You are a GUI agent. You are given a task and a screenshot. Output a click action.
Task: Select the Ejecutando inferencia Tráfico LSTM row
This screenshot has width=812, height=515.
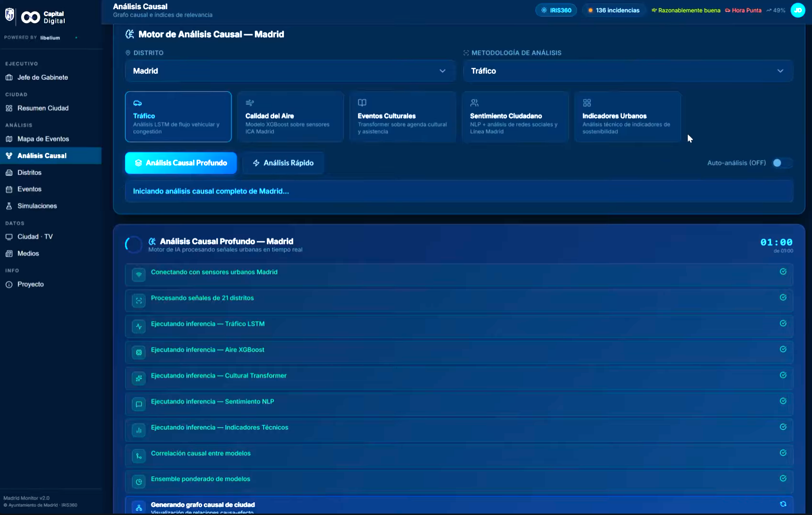(x=459, y=324)
